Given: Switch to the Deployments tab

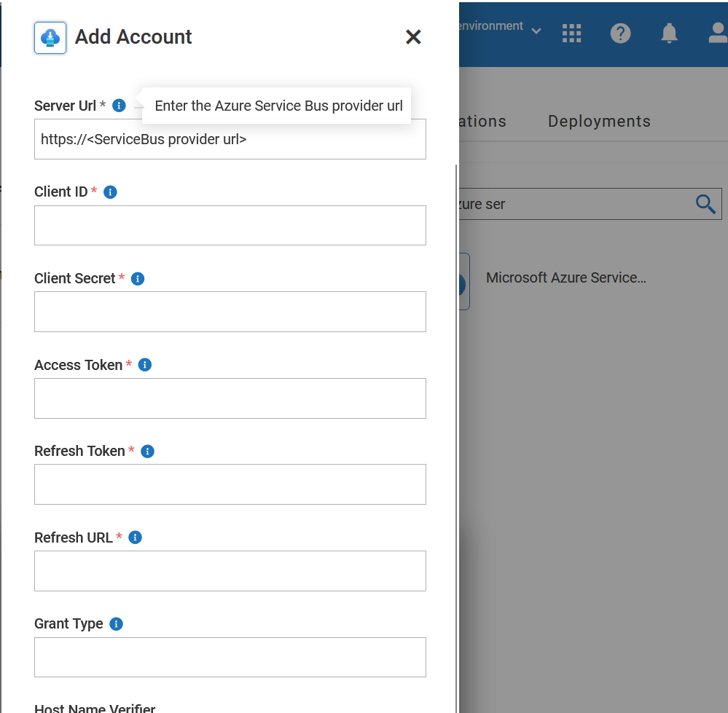Looking at the screenshot, I should pyautogui.click(x=599, y=121).
